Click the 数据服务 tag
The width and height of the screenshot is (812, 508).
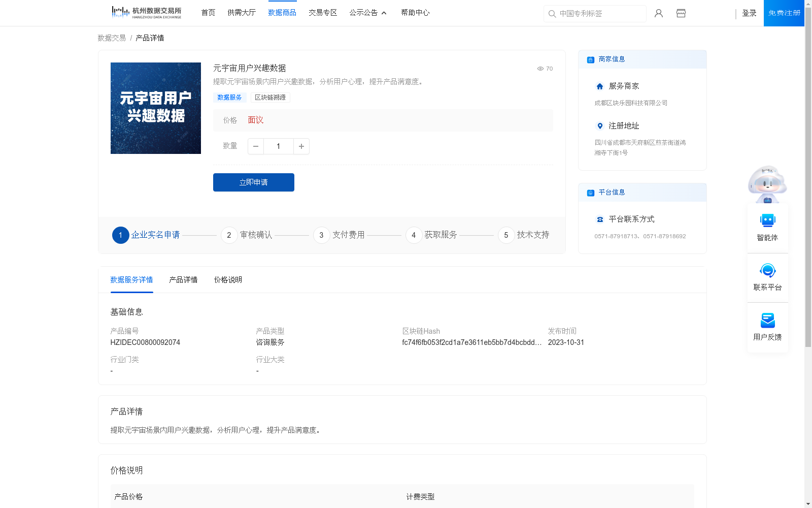tap(229, 98)
